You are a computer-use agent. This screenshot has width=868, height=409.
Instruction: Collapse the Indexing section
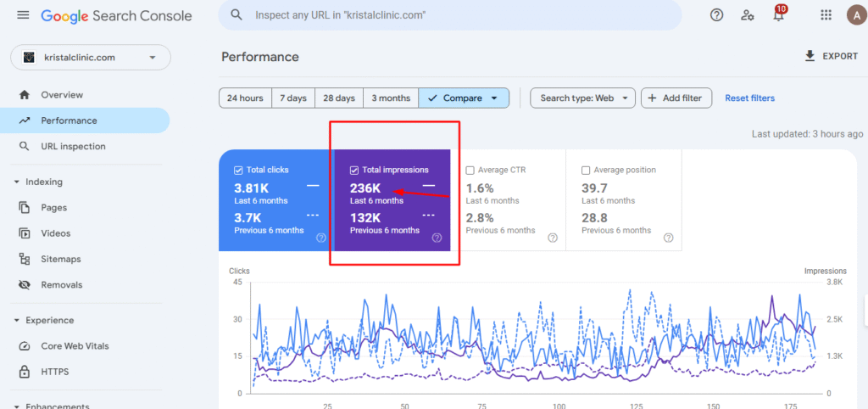pyautogui.click(x=17, y=182)
